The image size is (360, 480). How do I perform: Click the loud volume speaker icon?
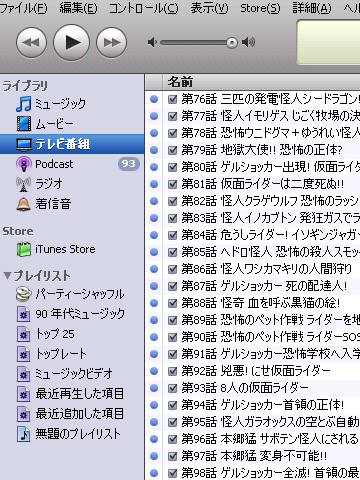click(249, 42)
